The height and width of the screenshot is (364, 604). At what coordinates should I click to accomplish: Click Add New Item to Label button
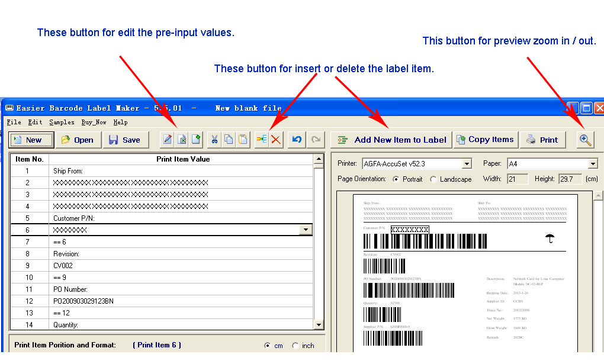pyautogui.click(x=392, y=140)
